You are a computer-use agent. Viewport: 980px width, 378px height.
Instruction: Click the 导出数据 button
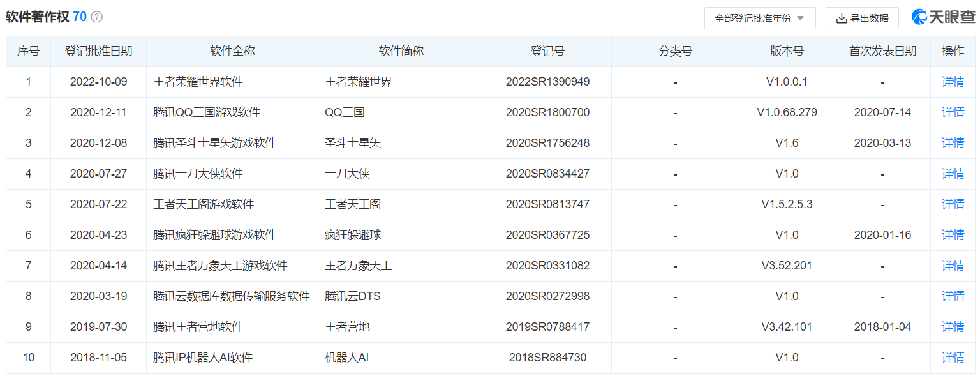(862, 18)
